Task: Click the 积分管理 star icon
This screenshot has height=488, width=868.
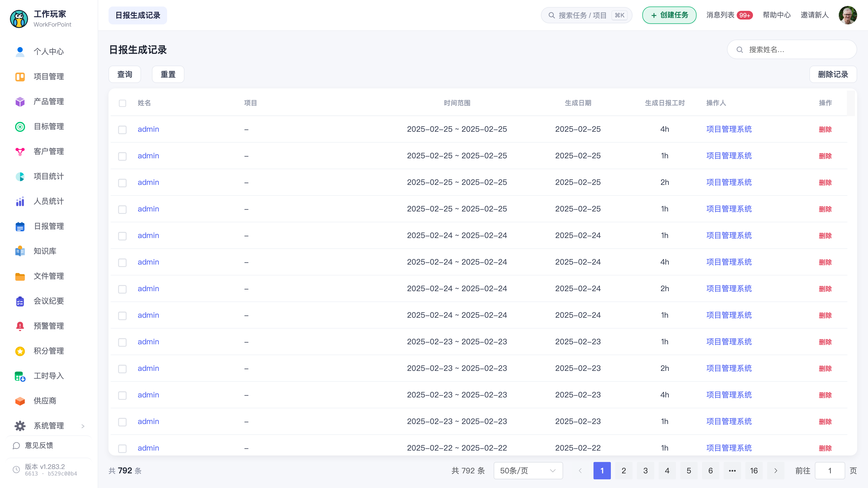Action: tap(20, 351)
